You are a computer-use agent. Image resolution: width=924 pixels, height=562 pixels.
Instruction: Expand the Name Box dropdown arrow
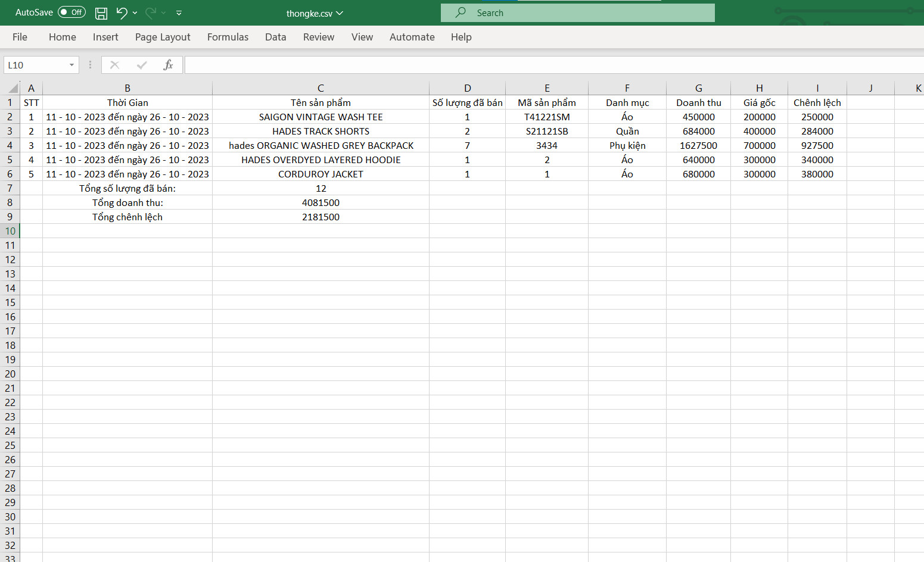(71, 65)
